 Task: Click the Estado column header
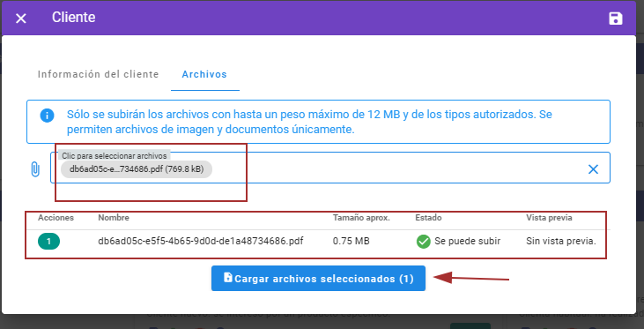428,218
